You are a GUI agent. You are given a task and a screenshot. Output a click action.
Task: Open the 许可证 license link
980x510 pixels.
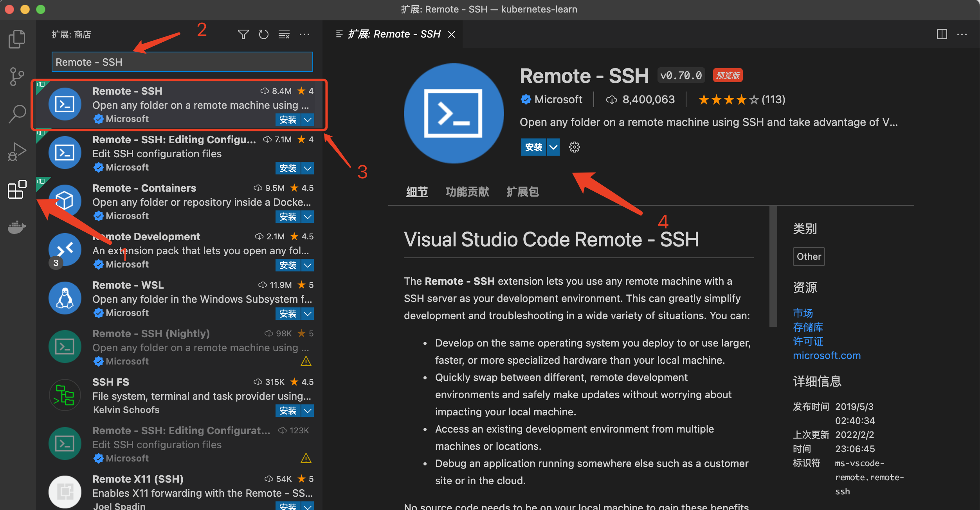(808, 341)
